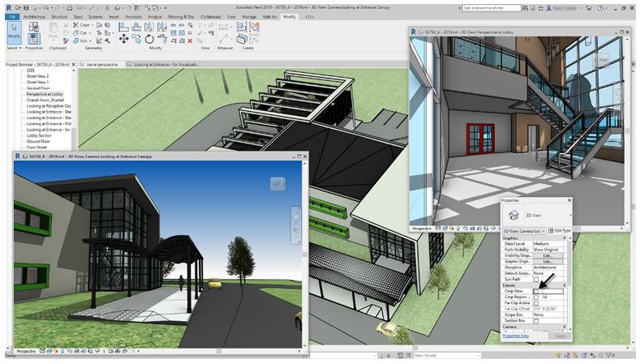Click the Detail Level value Medium
This screenshot has height=364, width=640.
click(x=548, y=244)
